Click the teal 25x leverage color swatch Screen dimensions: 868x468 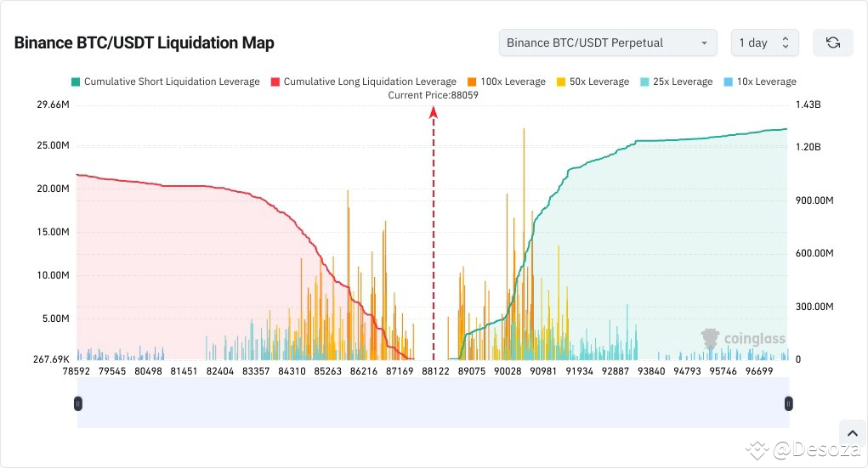pos(644,82)
